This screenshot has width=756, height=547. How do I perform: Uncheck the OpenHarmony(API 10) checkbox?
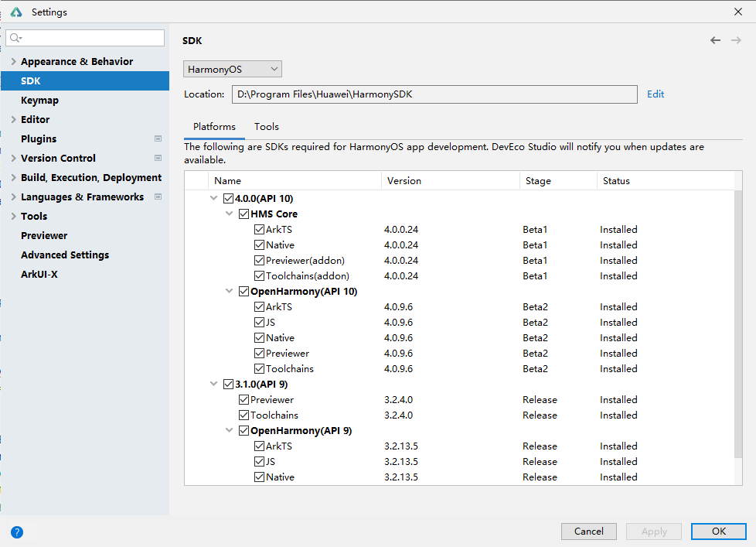pos(244,292)
